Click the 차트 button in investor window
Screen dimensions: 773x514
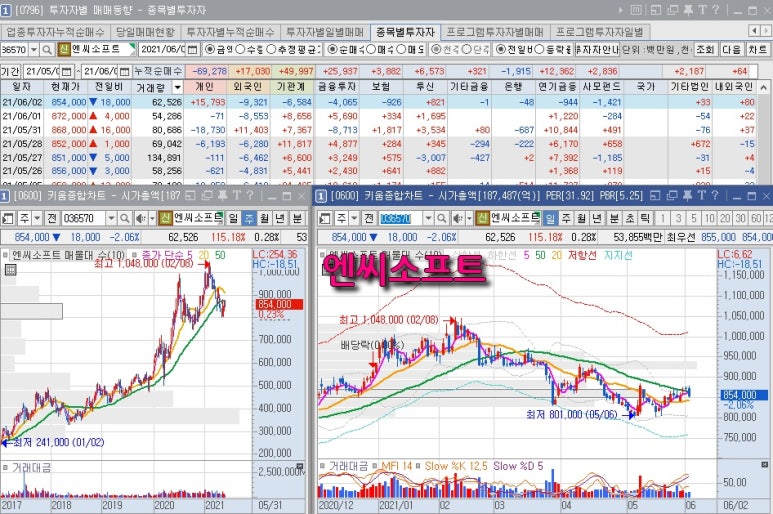pos(758,50)
